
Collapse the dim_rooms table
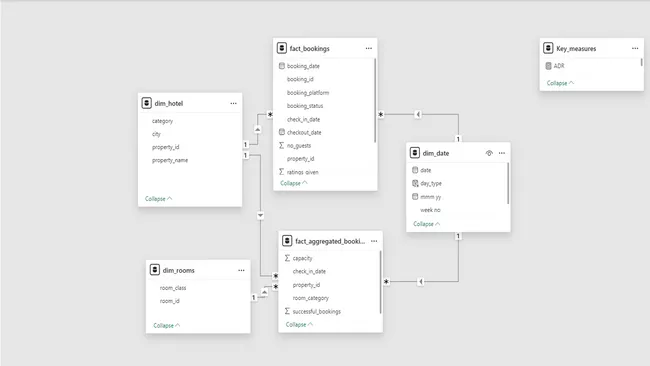167,325
